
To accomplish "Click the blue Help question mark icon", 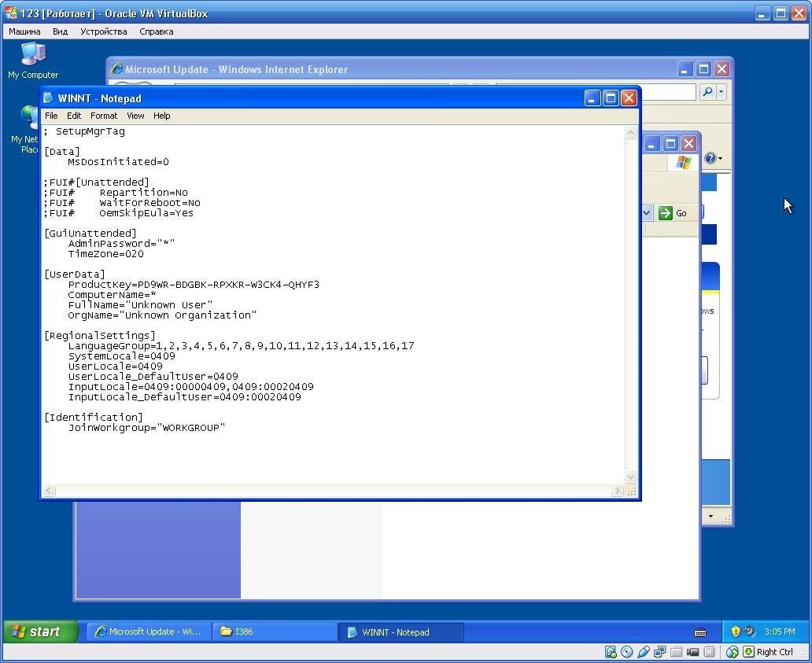I will [x=710, y=158].
